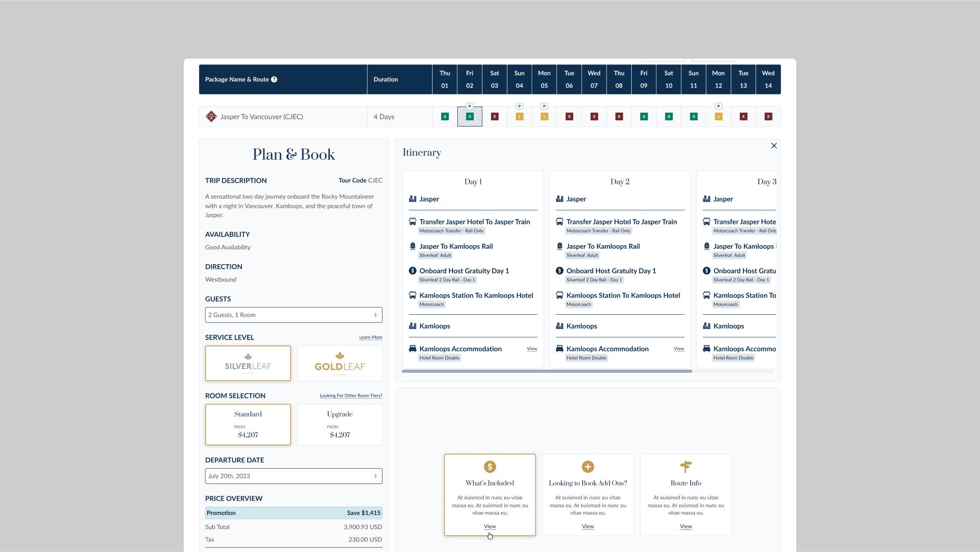View Day 1 Kamloops Accommodation details
The width and height of the screenshot is (980, 552).
coord(532,348)
